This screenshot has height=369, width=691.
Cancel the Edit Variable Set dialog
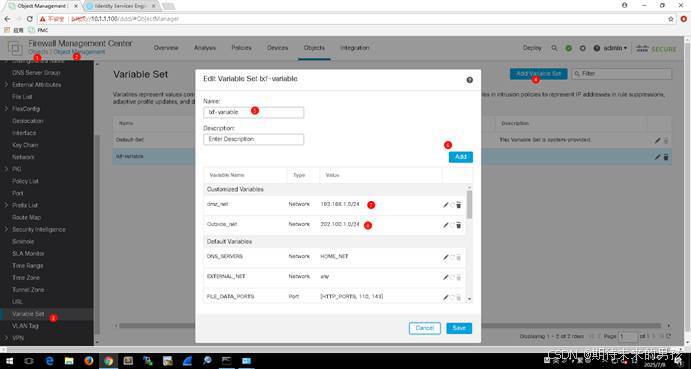[425, 328]
